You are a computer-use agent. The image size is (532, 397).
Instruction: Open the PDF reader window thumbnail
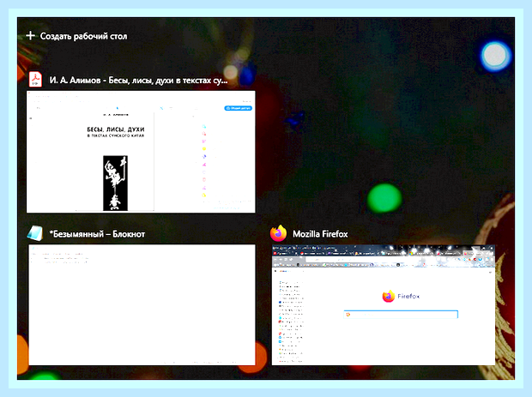point(141,152)
